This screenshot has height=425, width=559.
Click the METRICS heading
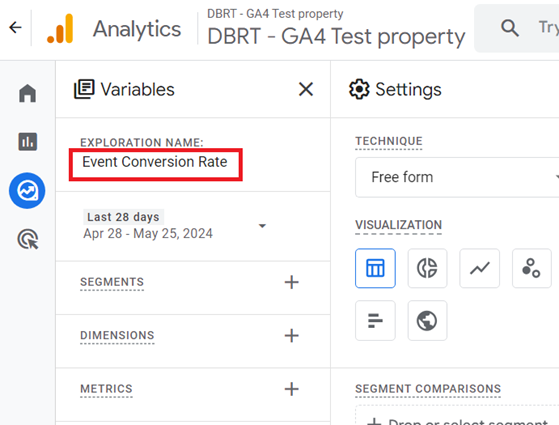point(106,389)
